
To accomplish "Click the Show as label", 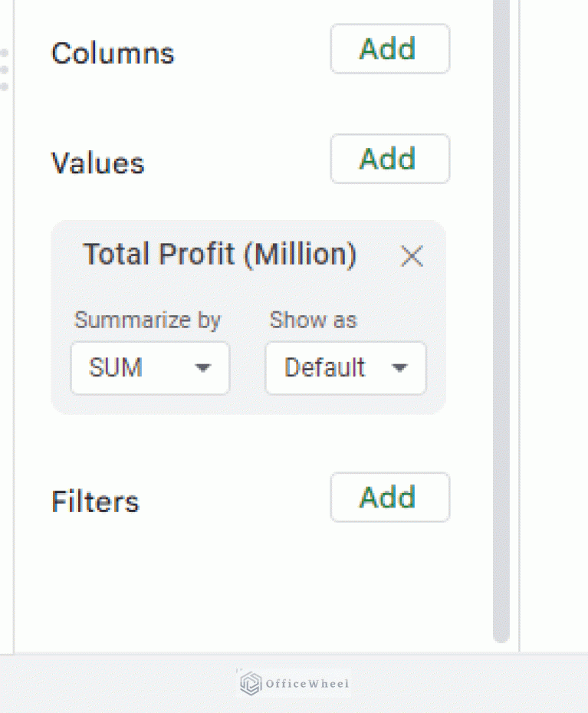I will coord(314,320).
